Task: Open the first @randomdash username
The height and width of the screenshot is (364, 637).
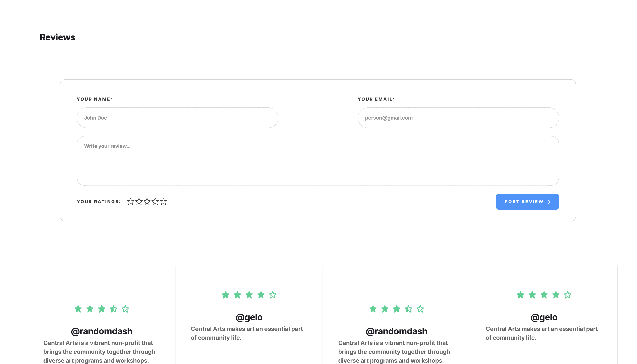Action: (102, 331)
